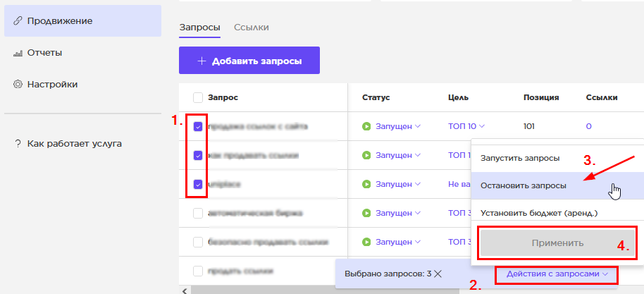Open the Запущен status dropdown for «как продавать ссылки»
The height and width of the screenshot is (294, 644).
pyautogui.click(x=398, y=155)
